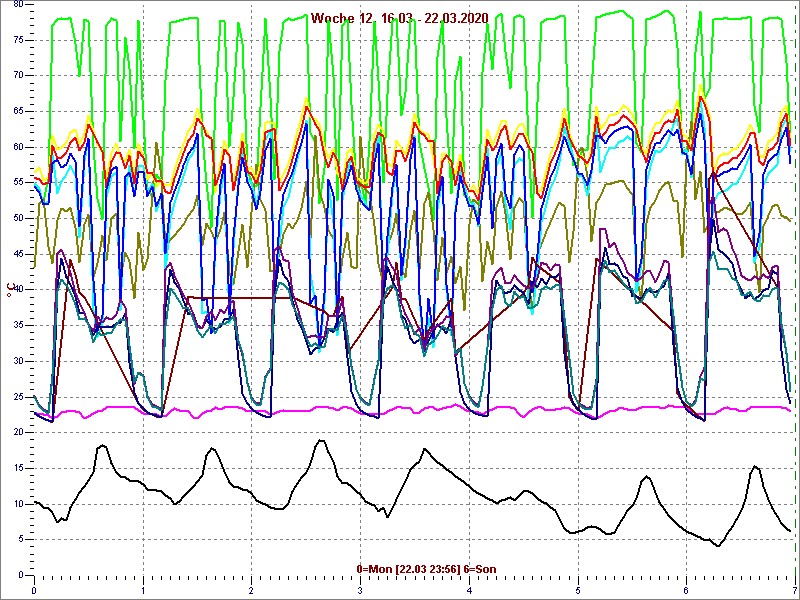The width and height of the screenshot is (800, 600).
Task: Click the "°C" unit label on the temperature axis
Action: [x=9, y=290]
